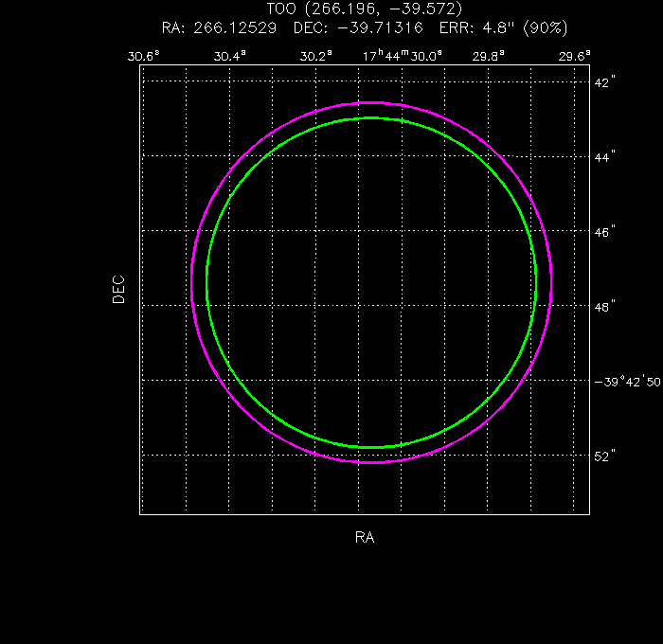663x644 pixels.
Task: Click the 29.8s RA tick label
Action: click(489, 56)
